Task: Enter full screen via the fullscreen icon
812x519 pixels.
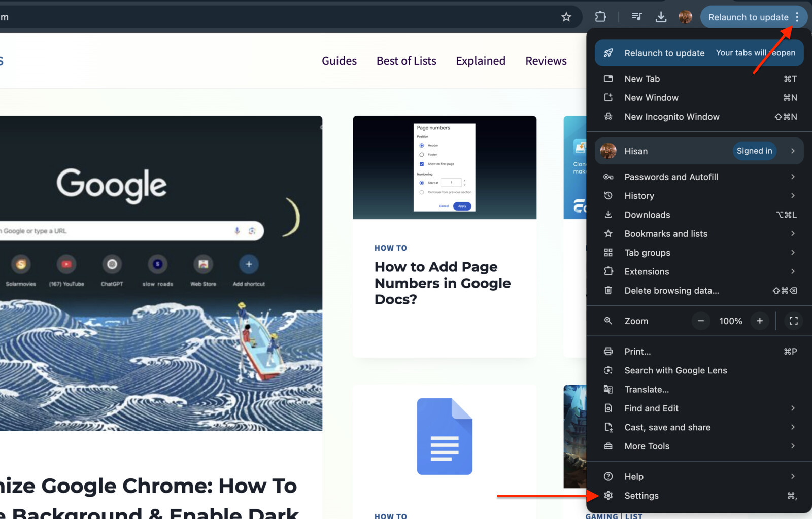Action: (793, 321)
